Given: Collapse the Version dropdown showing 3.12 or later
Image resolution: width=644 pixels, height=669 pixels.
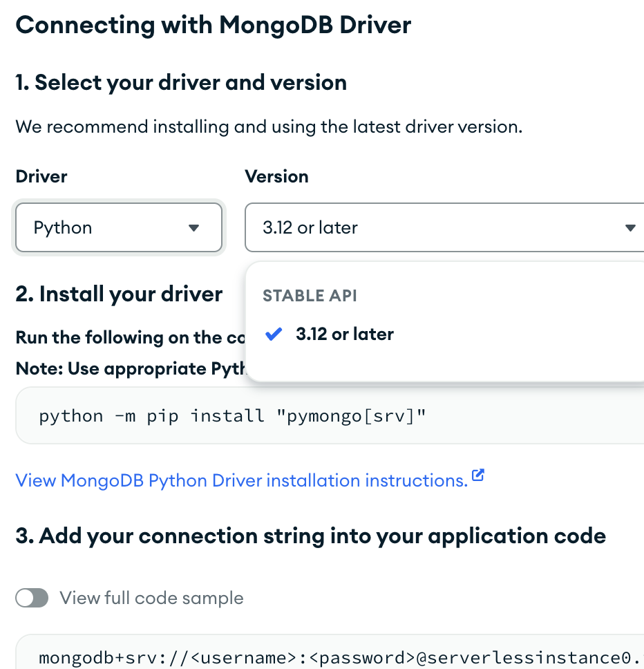Looking at the screenshot, I should click(x=442, y=227).
